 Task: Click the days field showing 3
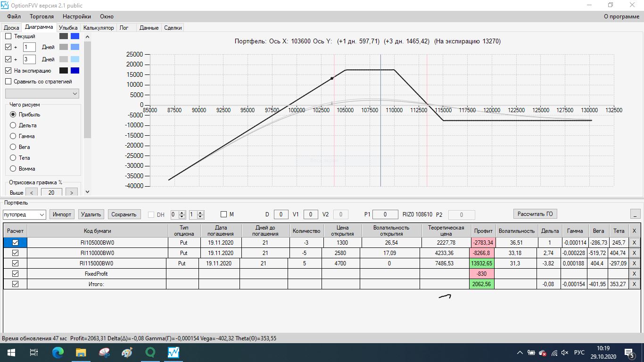coord(29,59)
